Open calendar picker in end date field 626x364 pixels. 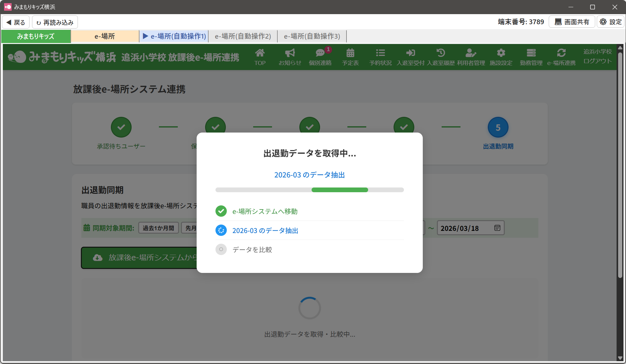tap(497, 228)
